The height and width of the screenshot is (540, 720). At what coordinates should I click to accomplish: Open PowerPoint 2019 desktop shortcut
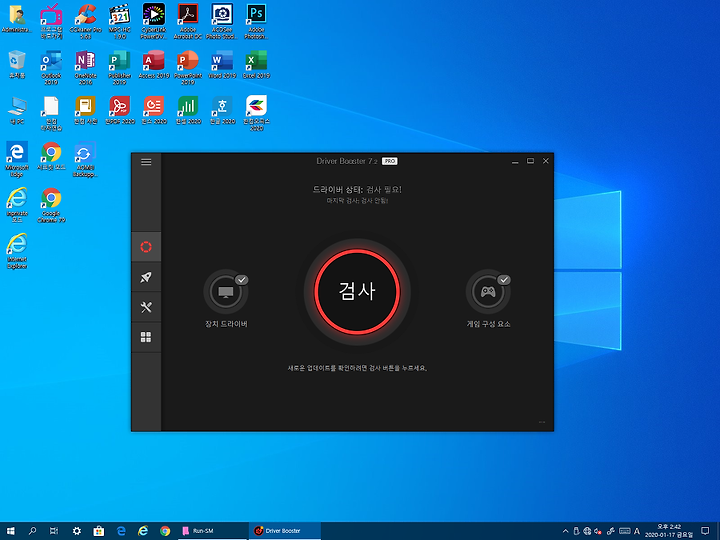tap(188, 68)
